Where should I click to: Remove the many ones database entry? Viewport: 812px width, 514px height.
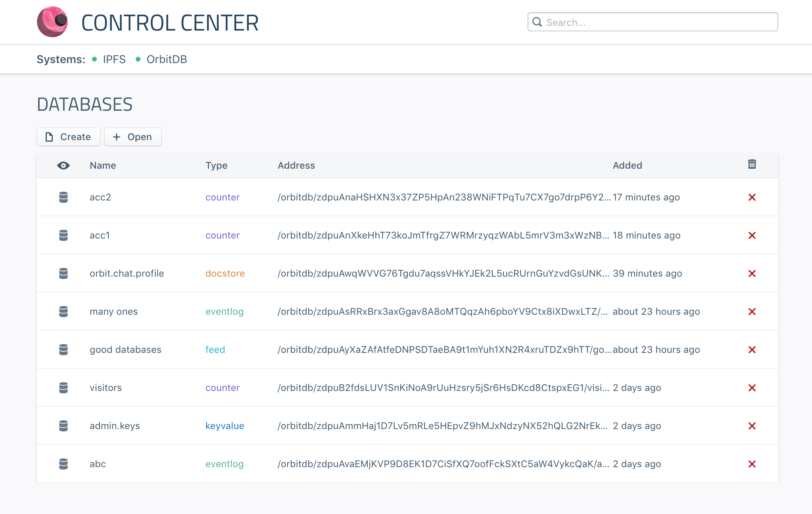(752, 312)
